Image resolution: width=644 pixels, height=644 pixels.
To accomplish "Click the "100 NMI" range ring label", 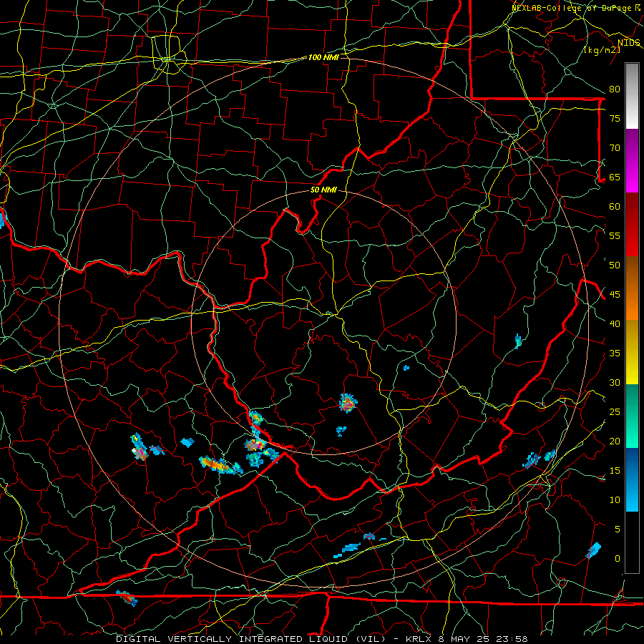I will click(323, 57).
